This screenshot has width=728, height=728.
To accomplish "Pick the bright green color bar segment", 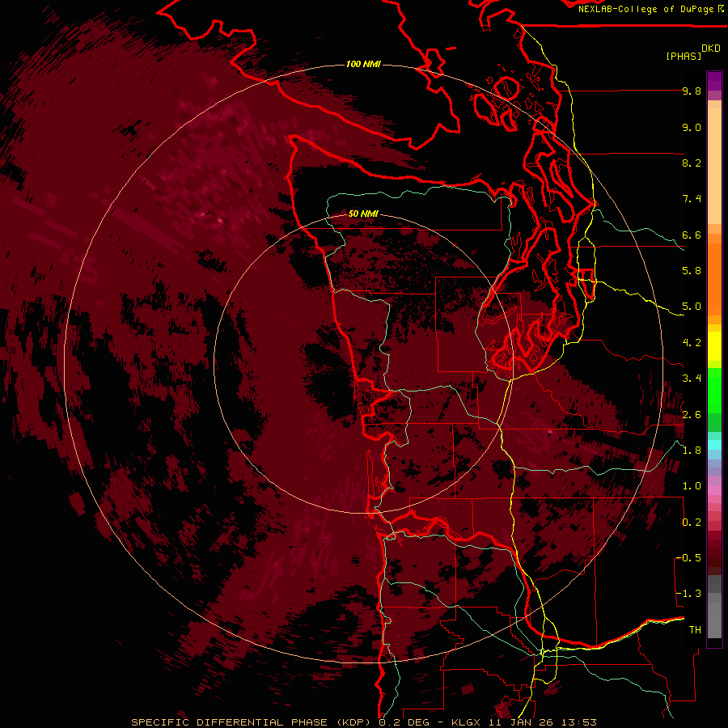I will pyautogui.click(x=714, y=390).
